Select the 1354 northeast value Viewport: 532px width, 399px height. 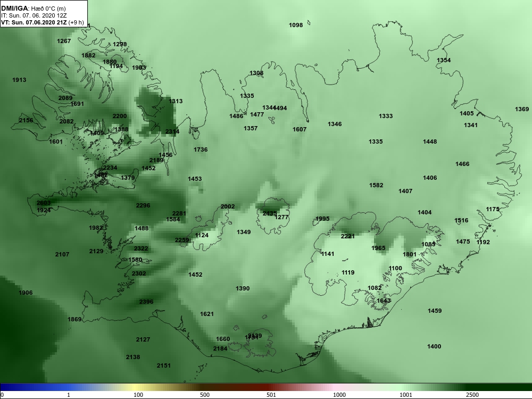point(444,61)
